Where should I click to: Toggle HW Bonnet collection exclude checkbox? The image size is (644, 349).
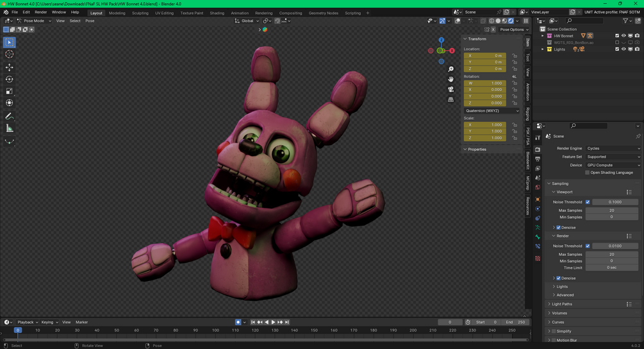(617, 36)
